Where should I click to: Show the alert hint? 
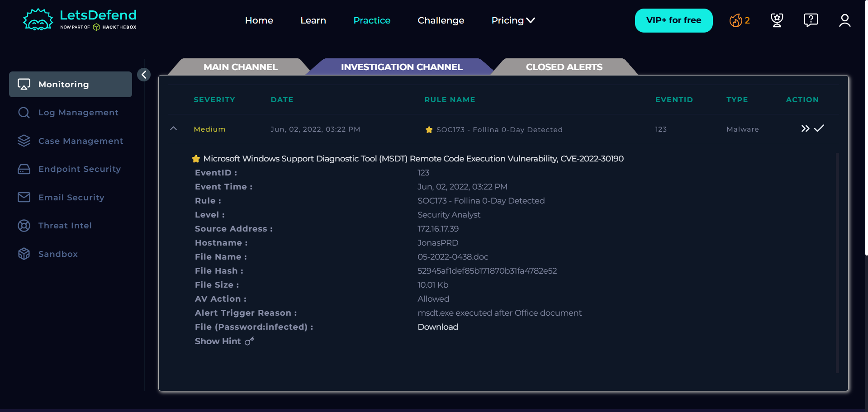pyautogui.click(x=218, y=341)
